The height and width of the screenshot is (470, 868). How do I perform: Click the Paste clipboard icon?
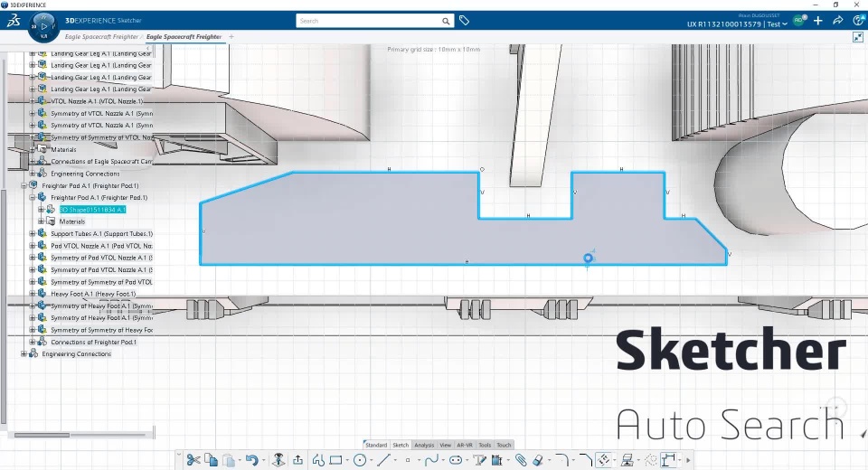click(x=229, y=460)
